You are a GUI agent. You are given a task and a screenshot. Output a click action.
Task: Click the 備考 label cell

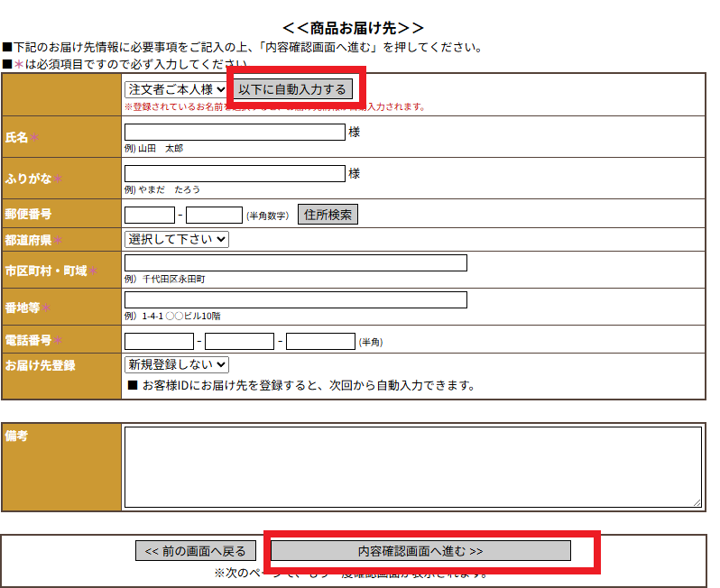61,466
